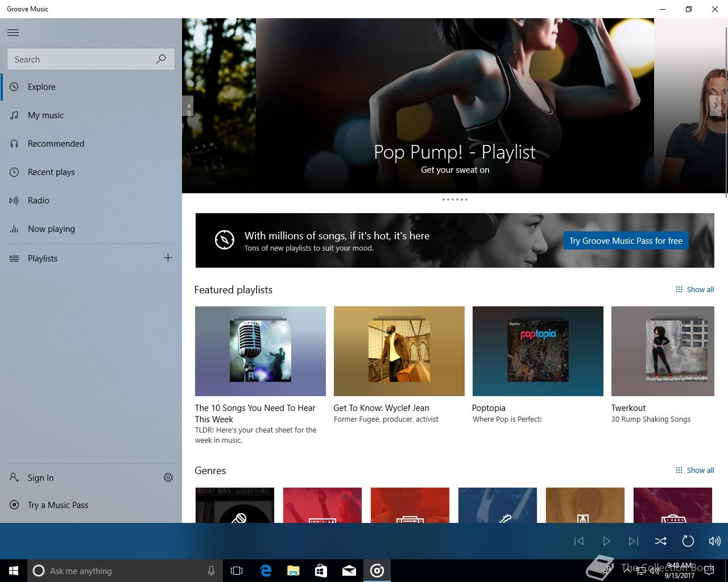Open the genre tile with guitar icon
The width and height of the screenshot is (728, 582).
[498, 505]
